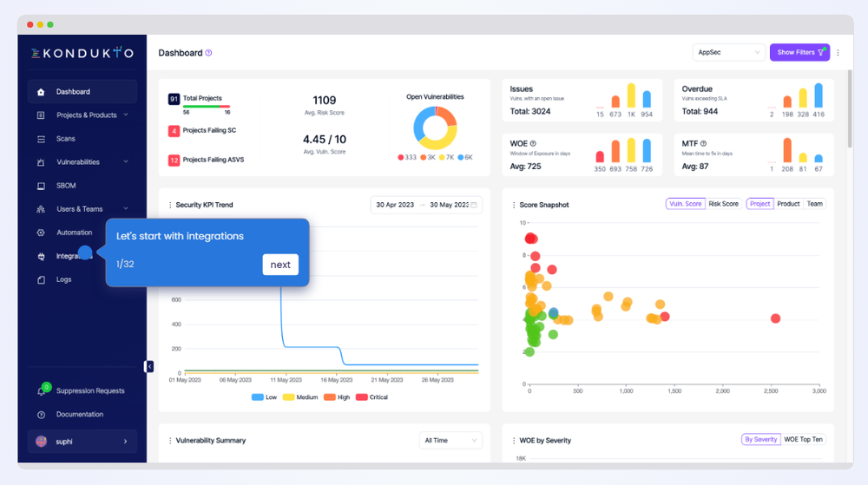This screenshot has width=868, height=485.
Task: Toggle the Low legend entry
Action: pyautogui.click(x=264, y=397)
